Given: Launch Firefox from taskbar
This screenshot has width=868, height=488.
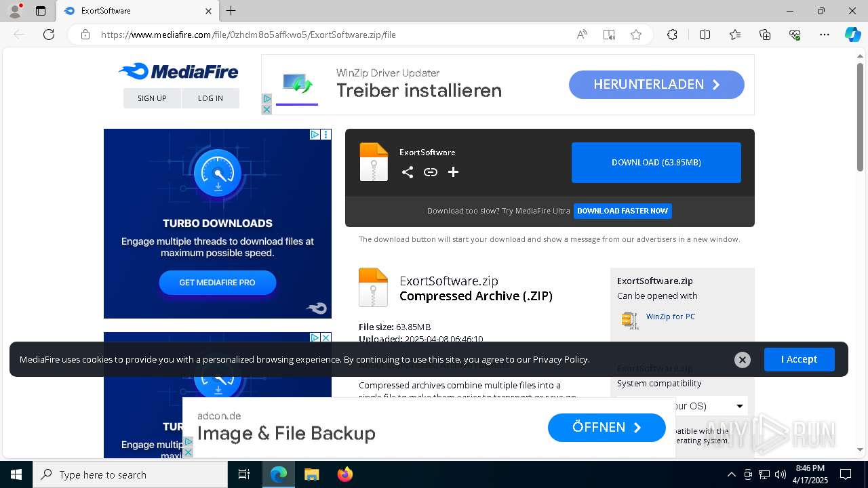Looking at the screenshot, I should [x=345, y=474].
